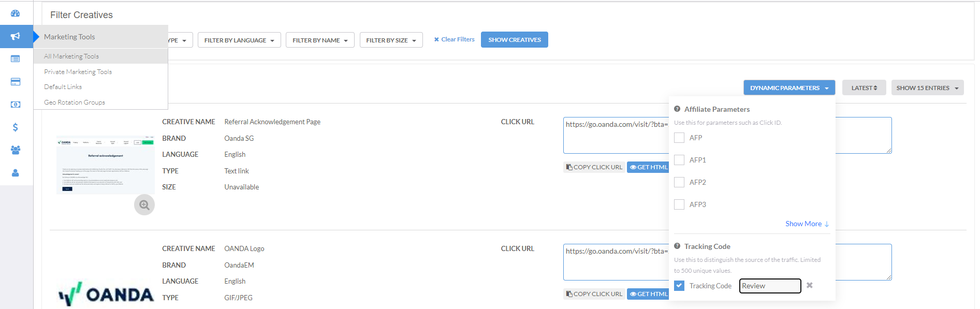Screen dimensions: 980x309
Task: Open the users group sidebar icon
Action: 16,150
